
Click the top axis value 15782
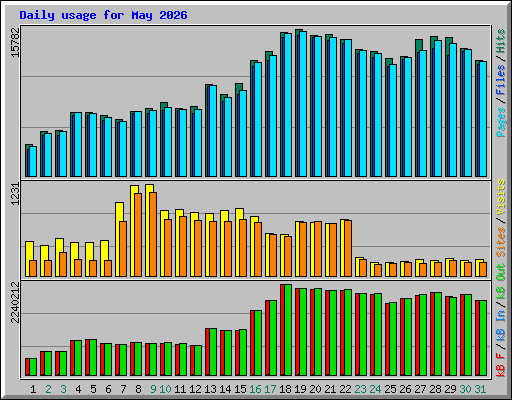coord(16,42)
